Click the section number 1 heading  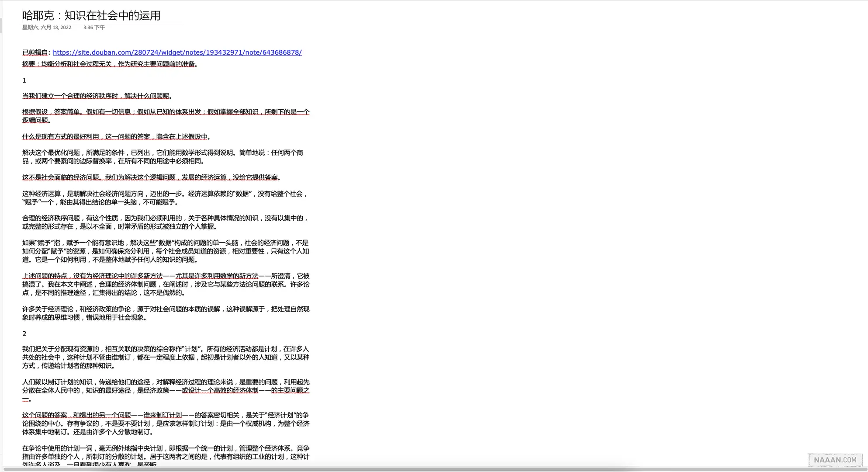(x=24, y=80)
